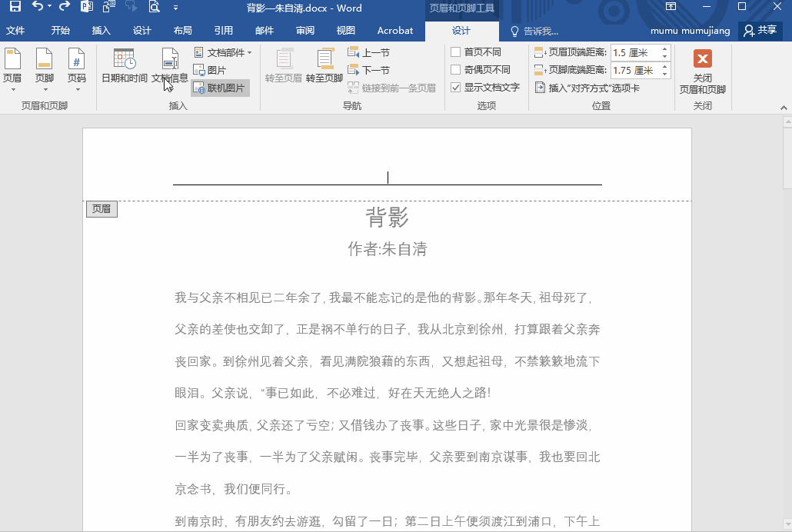Image resolution: width=792 pixels, height=532 pixels.
Task: Open the 页脚 footer gallery
Action: pyautogui.click(x=45, y=69)
